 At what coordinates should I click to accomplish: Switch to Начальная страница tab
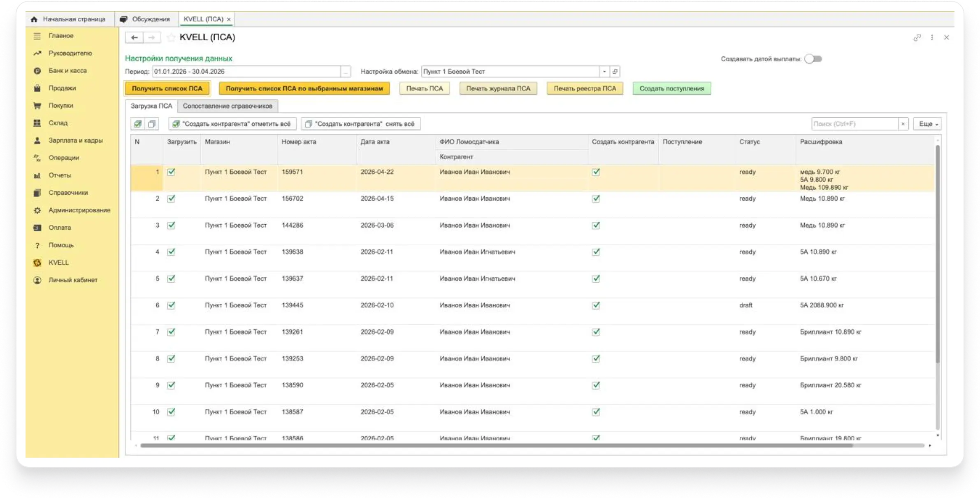click(70, 19)
